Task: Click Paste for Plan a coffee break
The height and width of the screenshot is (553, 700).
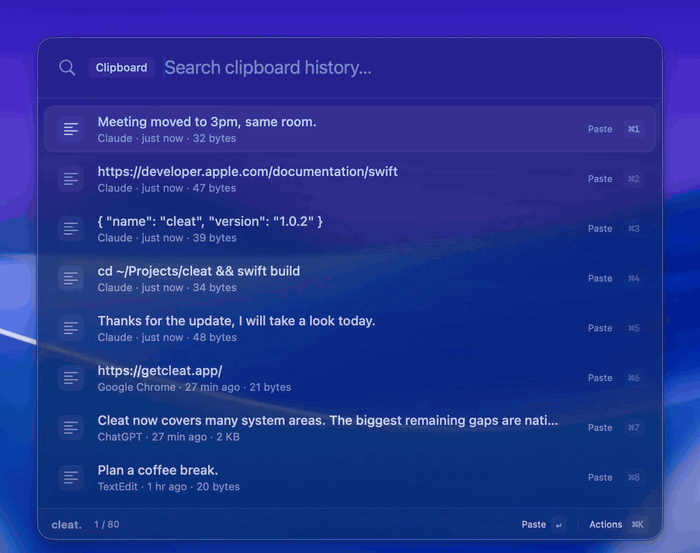Action: [600, 478]
